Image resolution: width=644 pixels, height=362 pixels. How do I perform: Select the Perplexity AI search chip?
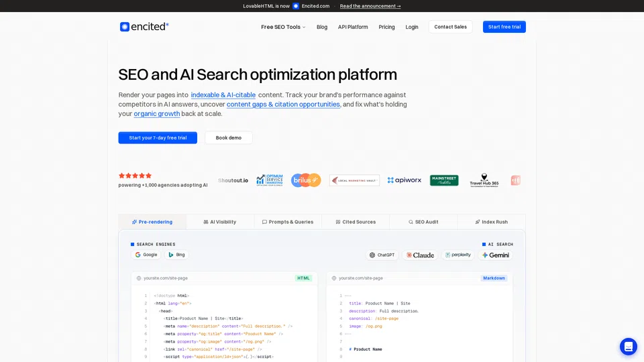tap(458, 255)
